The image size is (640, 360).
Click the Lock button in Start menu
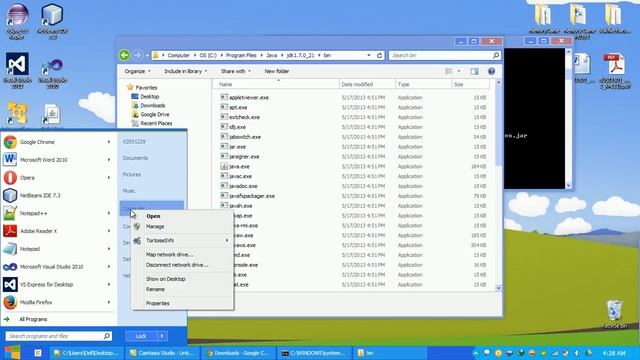point(141,336)
